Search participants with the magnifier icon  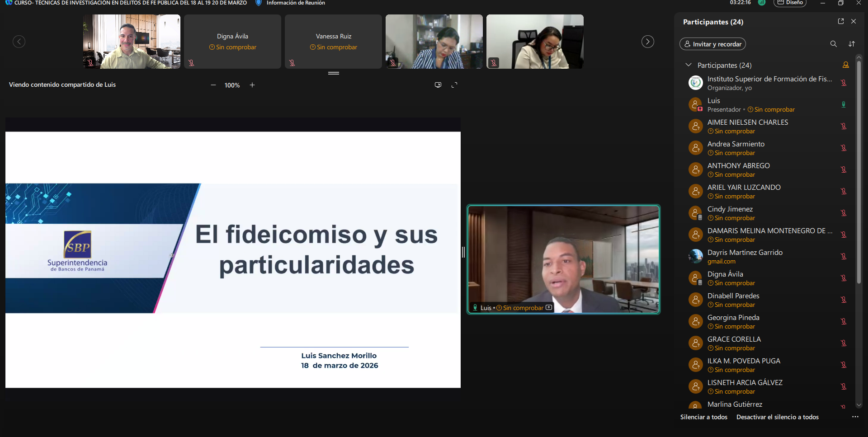pos(833,44)
